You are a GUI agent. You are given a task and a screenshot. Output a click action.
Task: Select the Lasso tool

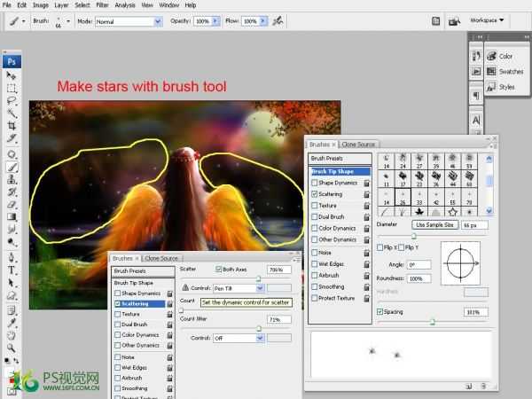click(12, 101)
